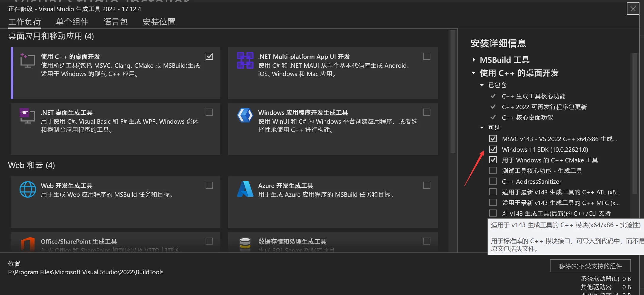Screen dimensions: 644x295
Task: Check the .NET Multi-platform App UI workload
Action: pyautogui.click(x=427, y=56)
